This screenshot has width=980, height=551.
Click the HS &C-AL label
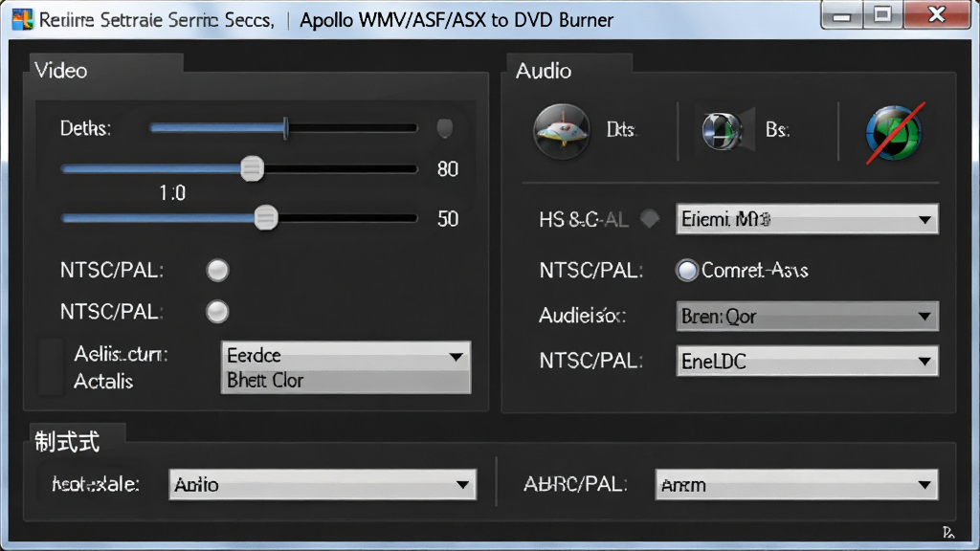tap(584, 220)
